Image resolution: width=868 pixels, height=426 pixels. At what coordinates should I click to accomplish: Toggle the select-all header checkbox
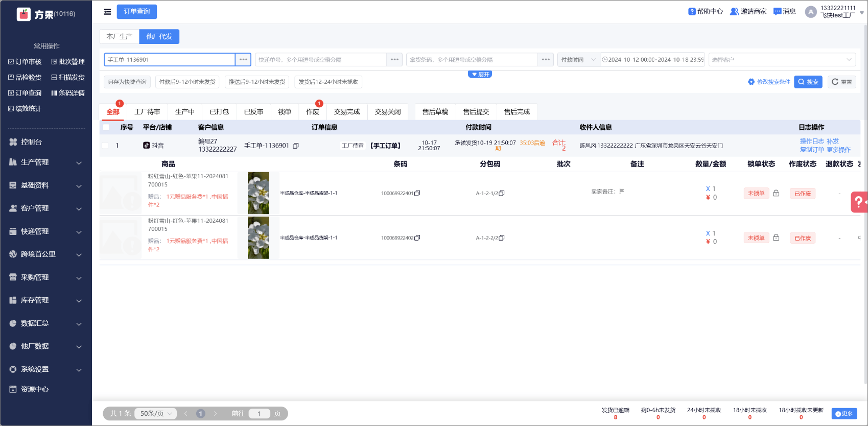pos(106,127)
